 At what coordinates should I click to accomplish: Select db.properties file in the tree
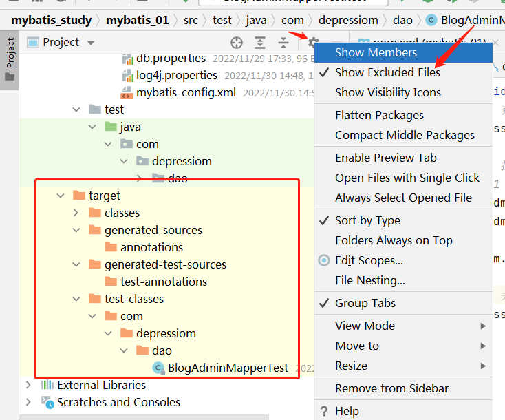(171, 59)
